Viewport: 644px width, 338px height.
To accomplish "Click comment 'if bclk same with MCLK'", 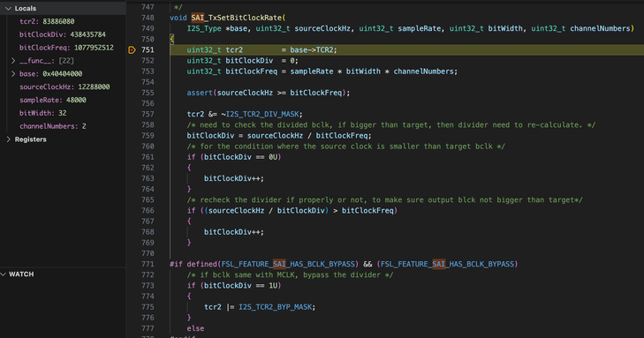I will click(290, 274).
